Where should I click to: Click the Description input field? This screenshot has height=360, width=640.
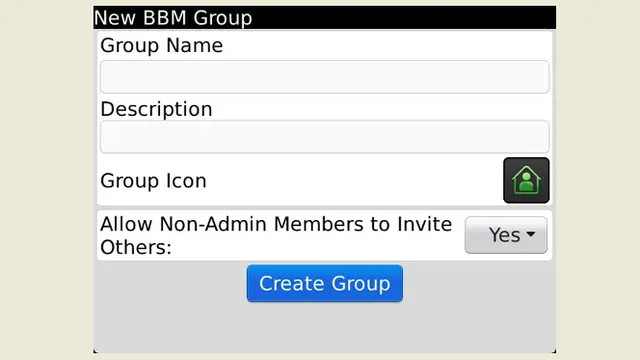point(324,137)
